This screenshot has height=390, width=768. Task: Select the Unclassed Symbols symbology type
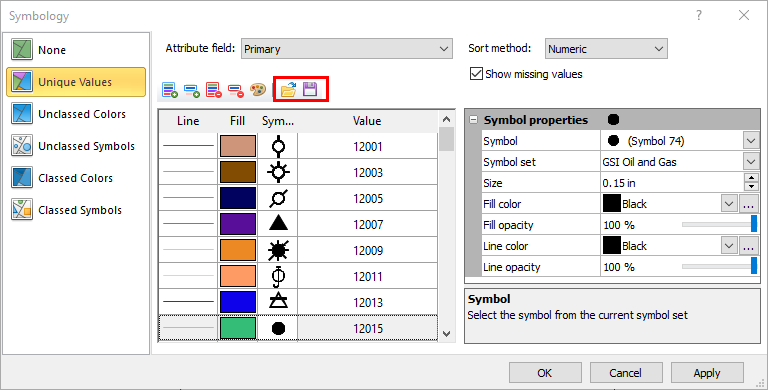coord(76,146)
